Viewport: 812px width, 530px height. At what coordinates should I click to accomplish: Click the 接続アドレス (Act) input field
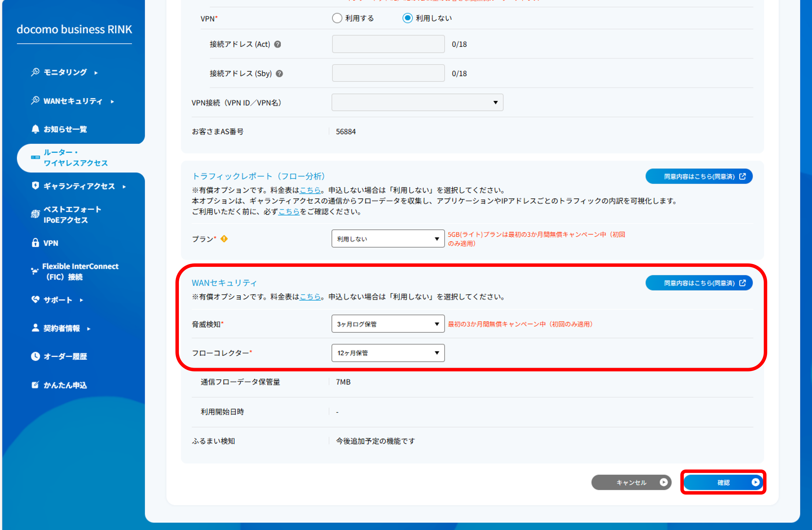click(388, 44)
